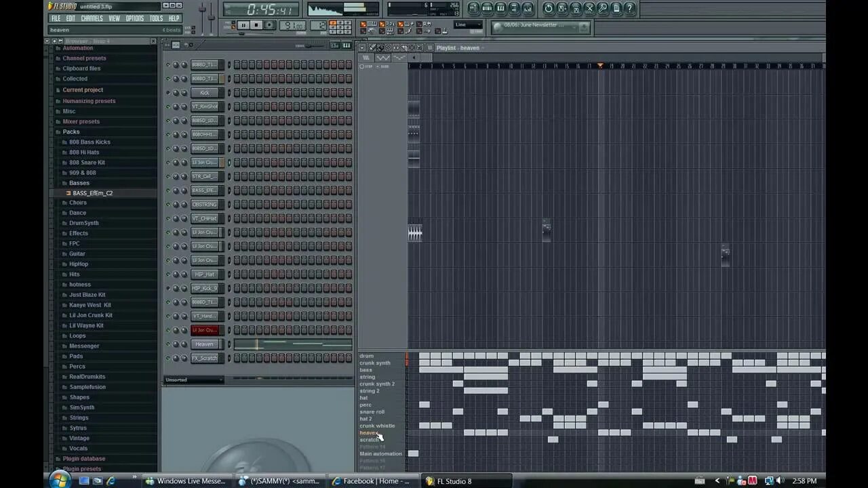Select the zoom tool in Playlist toolbar

420,47
